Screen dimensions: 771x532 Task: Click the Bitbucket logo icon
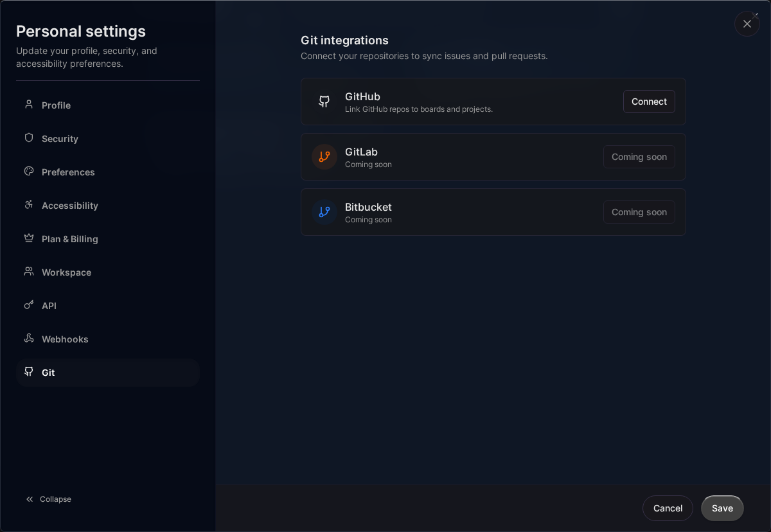(324, 211)
